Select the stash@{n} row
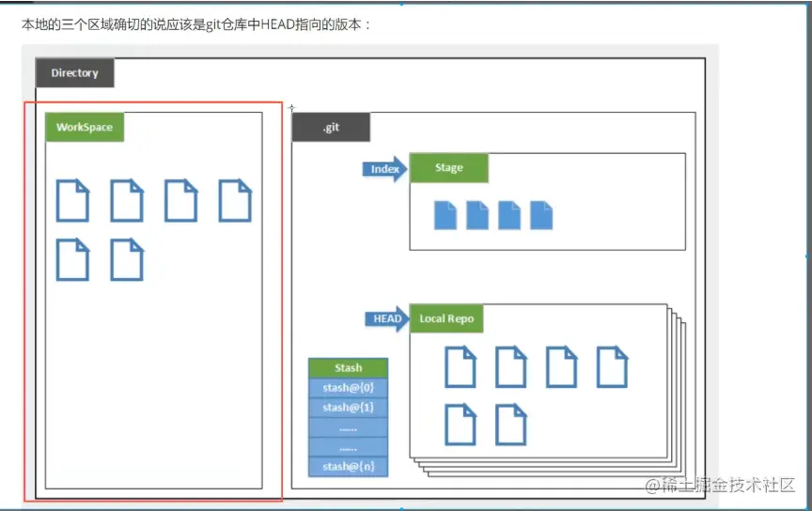 [x=348, y=467]
